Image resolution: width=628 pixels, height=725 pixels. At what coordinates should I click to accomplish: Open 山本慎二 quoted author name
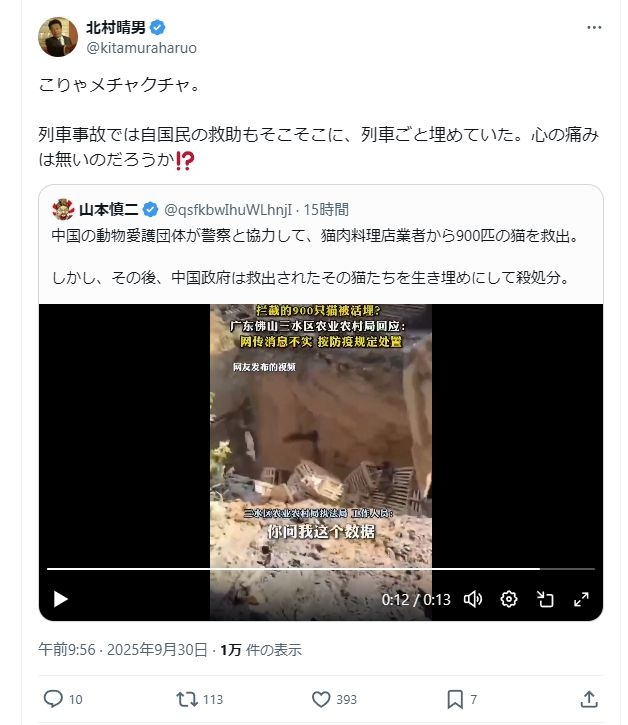(x=108, y=209)
